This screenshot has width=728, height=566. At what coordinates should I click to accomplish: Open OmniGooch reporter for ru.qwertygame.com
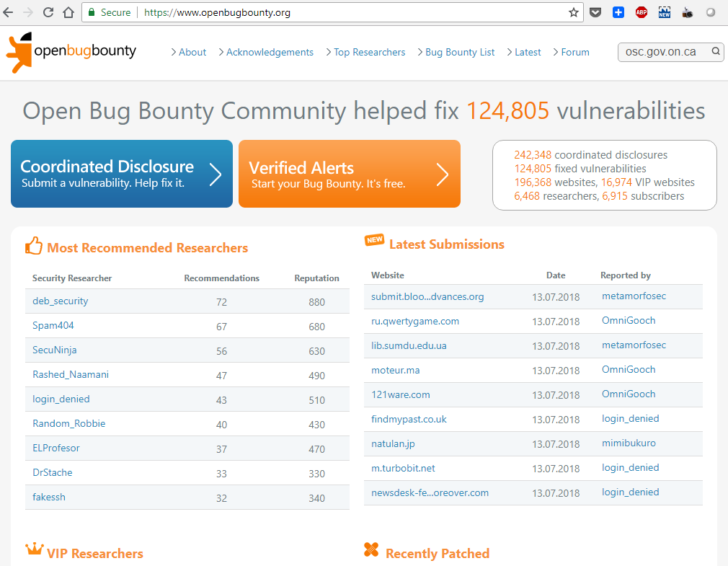point(629,320)
